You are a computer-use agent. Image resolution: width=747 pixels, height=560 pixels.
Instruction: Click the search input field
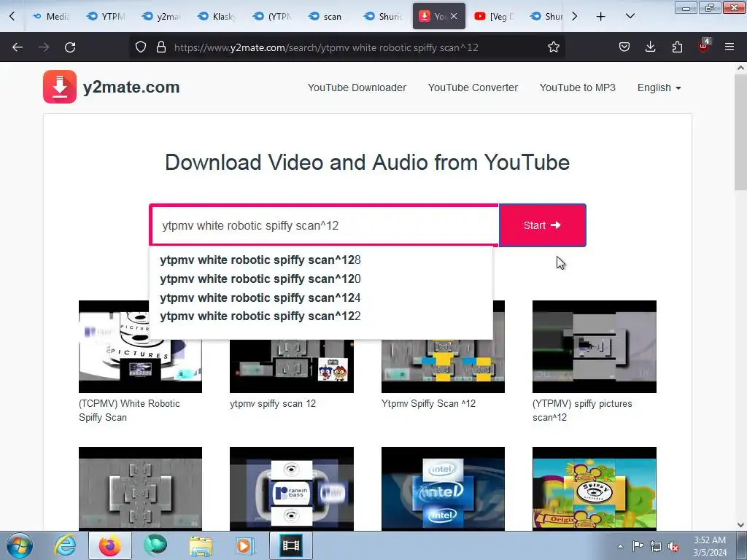(x=324, y=225)
